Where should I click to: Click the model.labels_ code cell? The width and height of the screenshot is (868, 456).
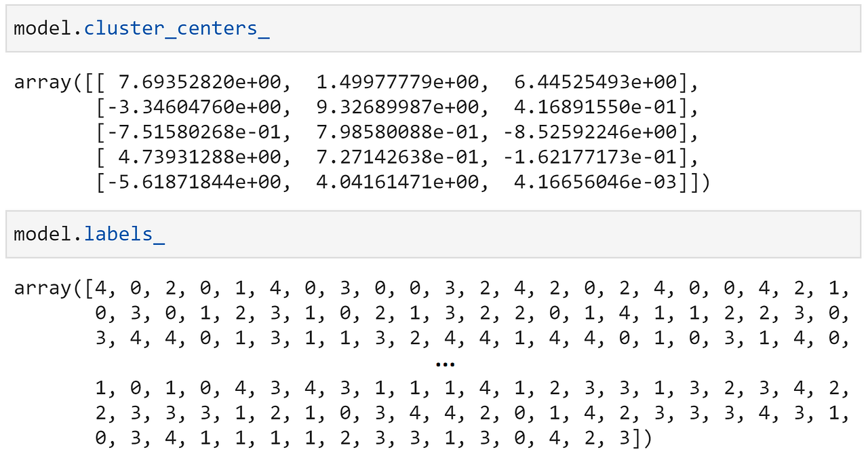pos(434,234)
